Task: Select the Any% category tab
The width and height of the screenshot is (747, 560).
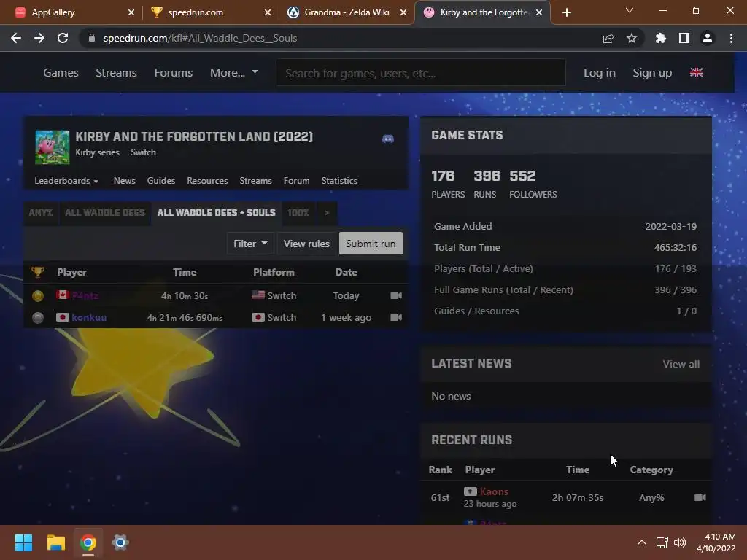Action: pyautogui.click(x=41, y=213)
